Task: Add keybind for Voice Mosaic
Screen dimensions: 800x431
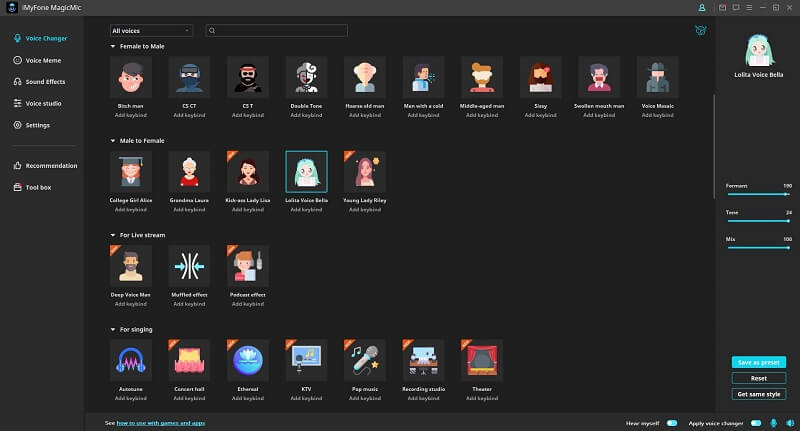Action: 658,115
